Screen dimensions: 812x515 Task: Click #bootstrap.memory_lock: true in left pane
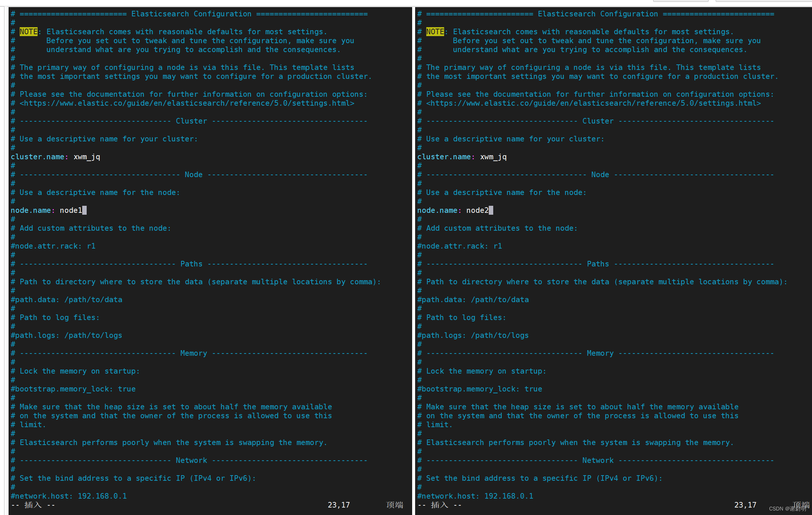tap(73, 389)
